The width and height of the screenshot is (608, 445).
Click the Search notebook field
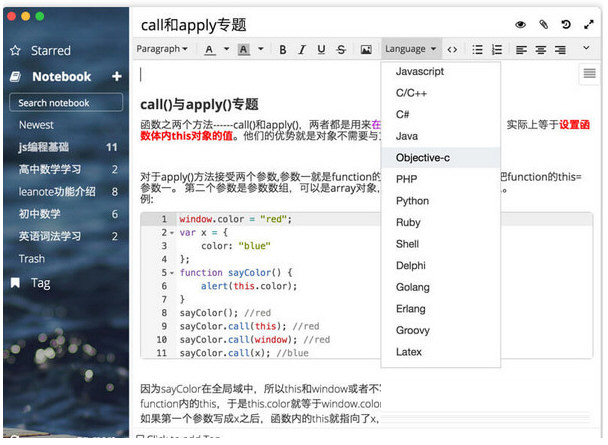[66, 102]
